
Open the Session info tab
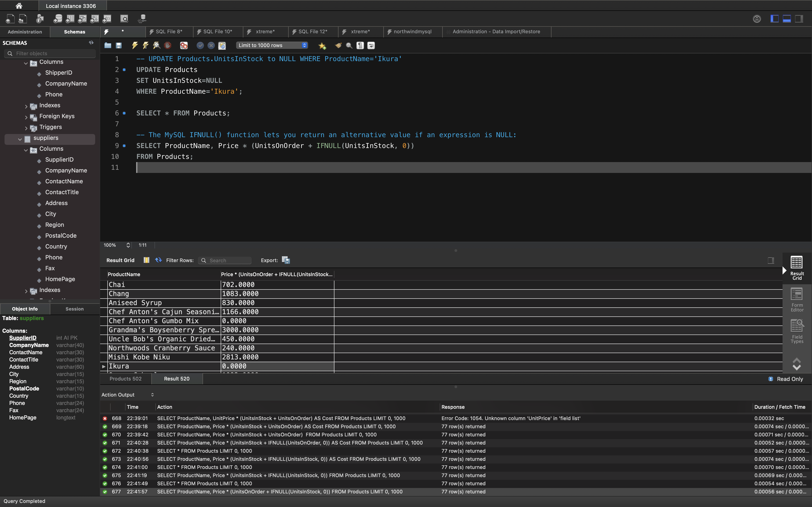click(75, 309)
